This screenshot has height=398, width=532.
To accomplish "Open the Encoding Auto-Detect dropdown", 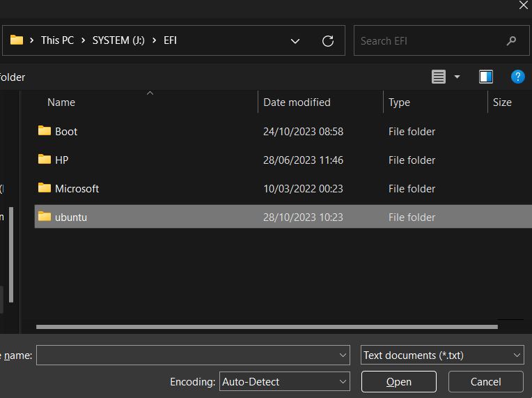I will [285, 382].
